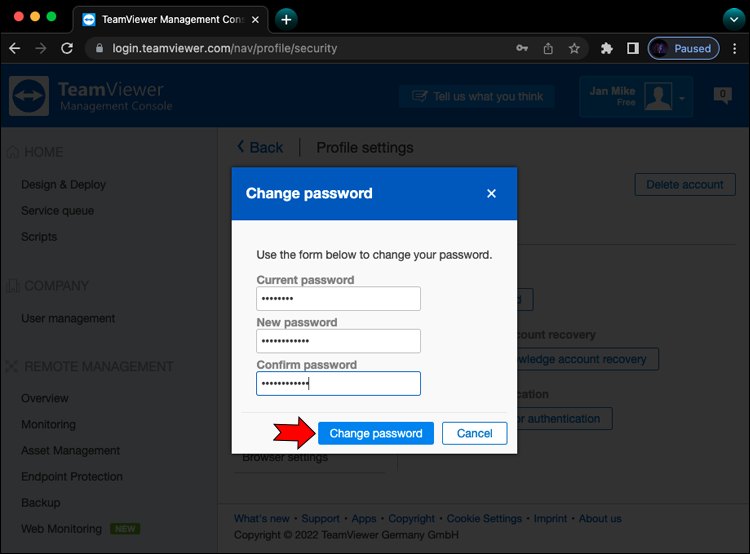This screenshot has height=554, width=750.
Task: Expand the Jan Mike account dropdown
Action: point(684,97)
